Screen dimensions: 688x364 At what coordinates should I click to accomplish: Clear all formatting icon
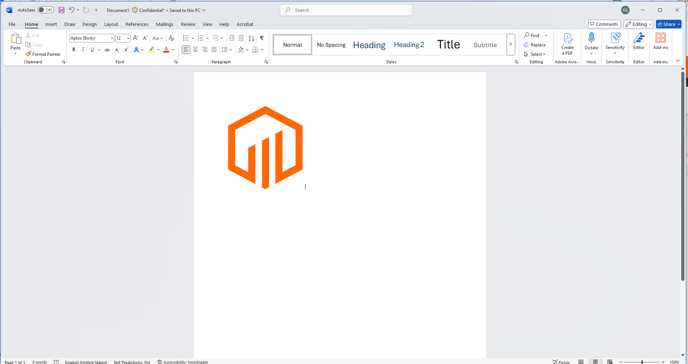tap(172, 38)
